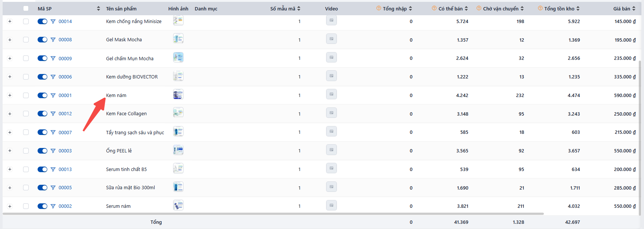Click the help icon next to Có thể bán

[x=434, y=8]
